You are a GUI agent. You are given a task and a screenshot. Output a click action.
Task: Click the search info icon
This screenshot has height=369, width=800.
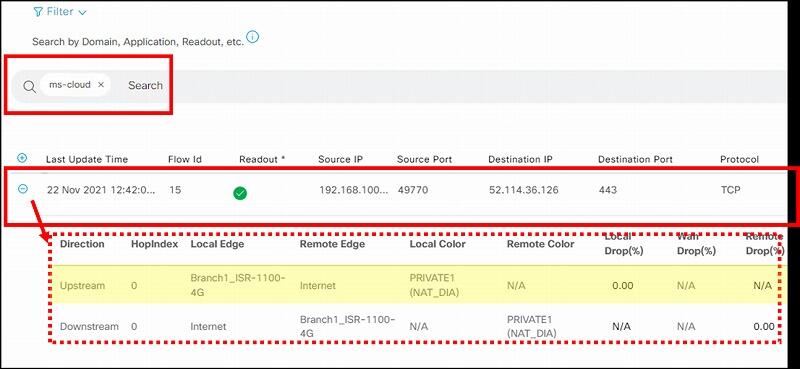click(x=253, y=37)
